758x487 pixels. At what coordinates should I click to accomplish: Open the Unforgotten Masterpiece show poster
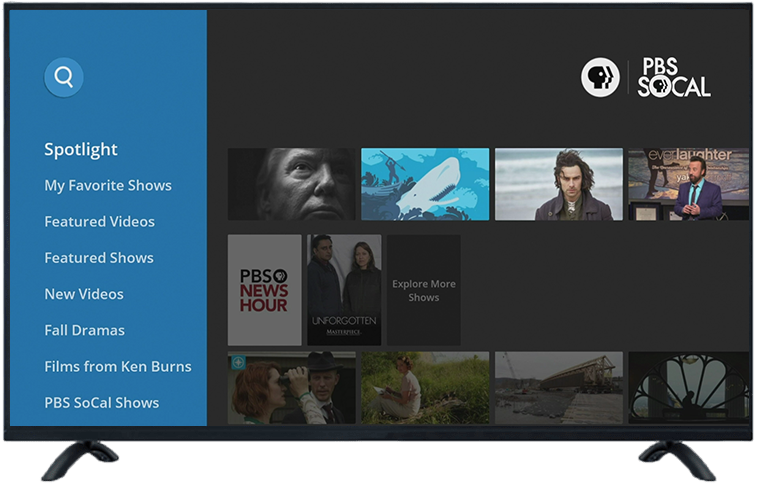click(344, 290)
